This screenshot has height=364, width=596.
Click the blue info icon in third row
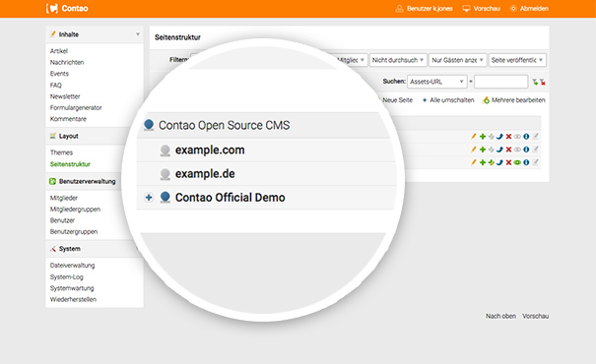coord(526,162)
